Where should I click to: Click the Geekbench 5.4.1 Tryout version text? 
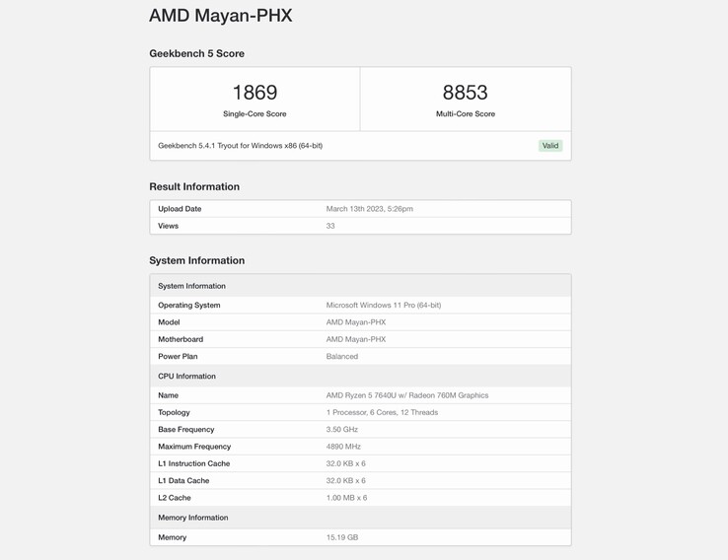(240, 146)
